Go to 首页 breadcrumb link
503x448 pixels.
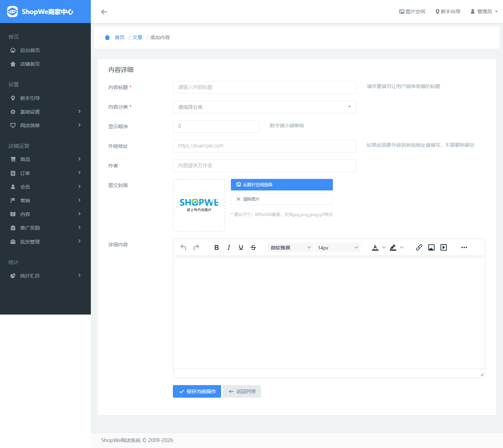point(119,37)
